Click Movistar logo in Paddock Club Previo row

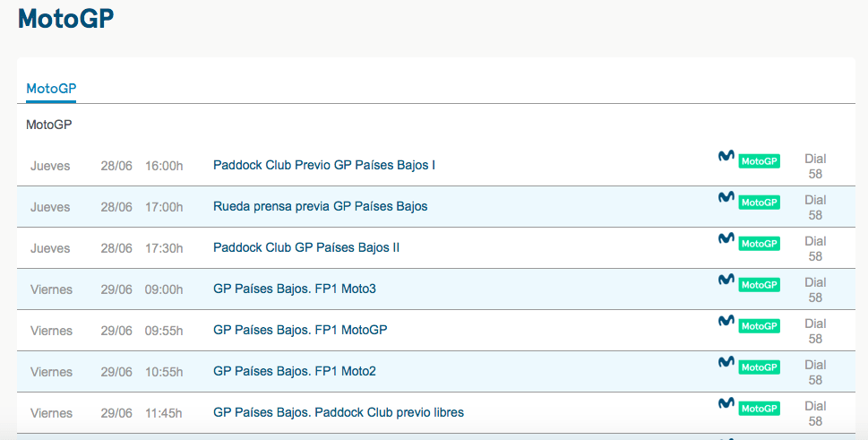(x=726, y=156)
